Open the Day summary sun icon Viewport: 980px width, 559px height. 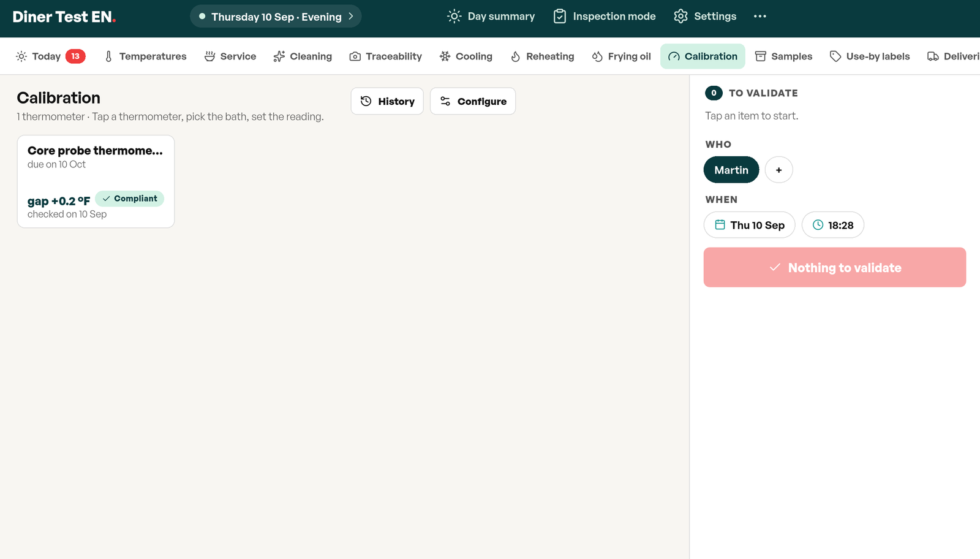pos(454,17)
